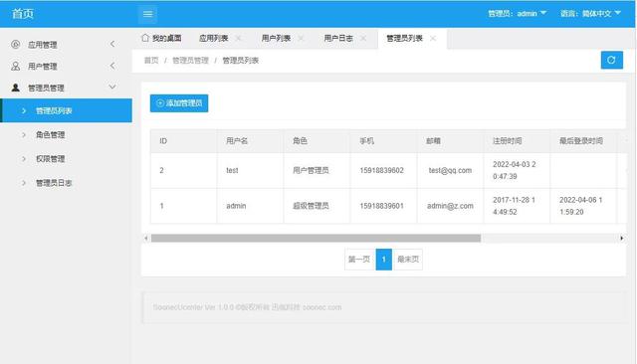Viewport: 637px width, 364px height.
Task: Click the 应用管理 sidebar icon
Action: point(16,44)
